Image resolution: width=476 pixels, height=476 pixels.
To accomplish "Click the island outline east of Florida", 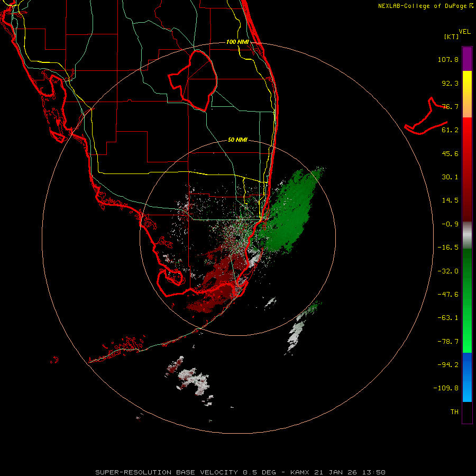I will coord(426,117).
